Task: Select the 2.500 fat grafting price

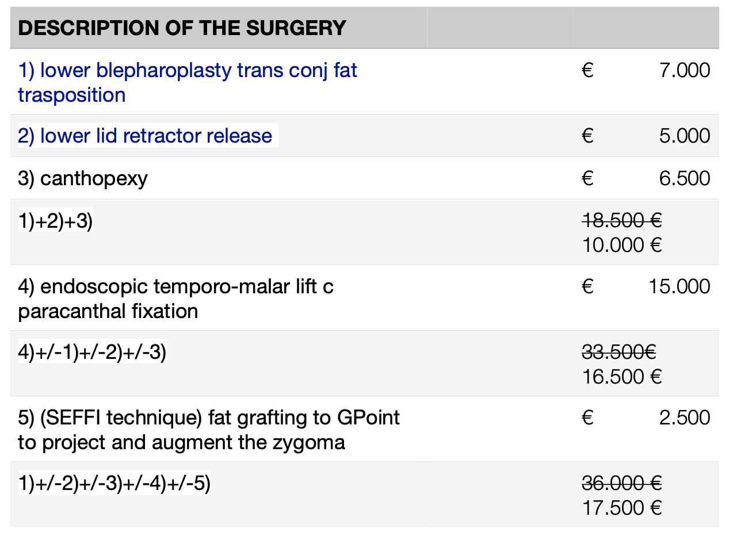Action: click(x=685, y=418)
